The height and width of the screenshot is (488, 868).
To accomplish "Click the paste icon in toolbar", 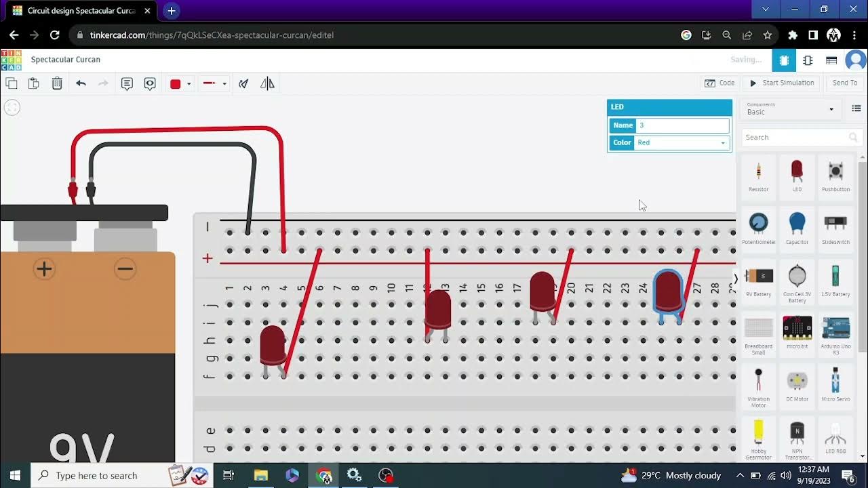I will pos(34,83).
